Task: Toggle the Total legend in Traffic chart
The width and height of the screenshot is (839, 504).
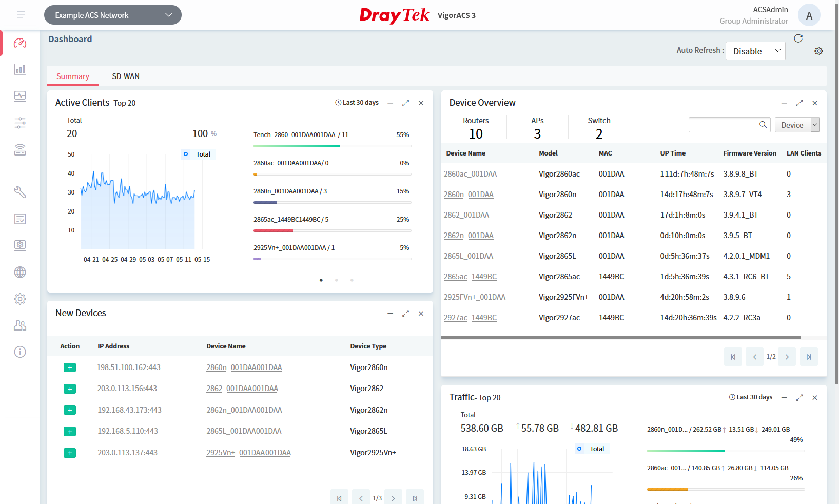Action: [591, 448]
